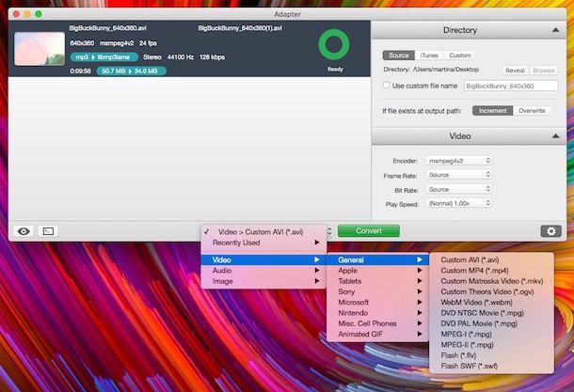
Task: Choose Custom Theora Video (*.ogv)
Action: (x=491, y=291)
